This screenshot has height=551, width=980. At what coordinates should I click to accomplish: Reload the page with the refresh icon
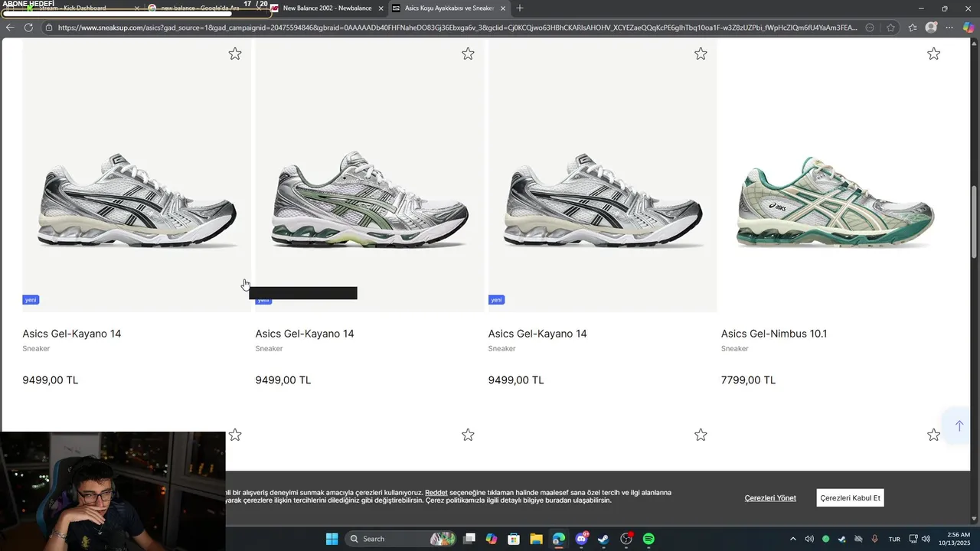[x=28, y=28]
